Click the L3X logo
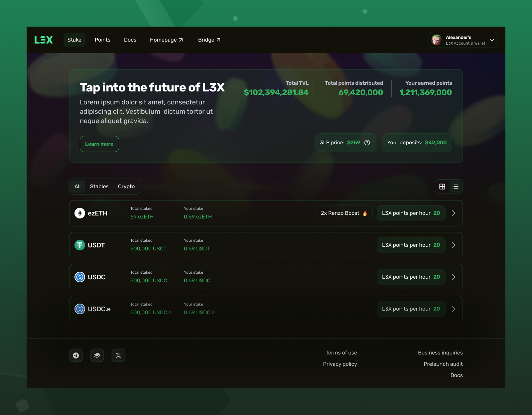Screen dimensions: 532x415 pos(44,40)
